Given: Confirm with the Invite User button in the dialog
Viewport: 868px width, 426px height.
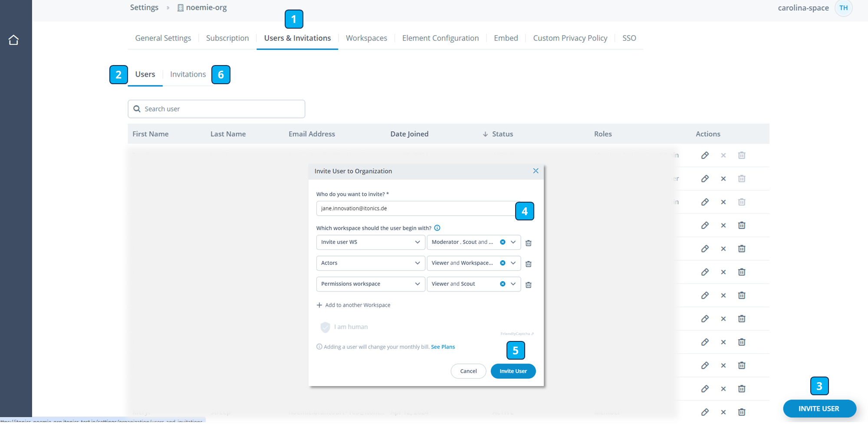Looking at the screenshot, I should pos(513,371).
